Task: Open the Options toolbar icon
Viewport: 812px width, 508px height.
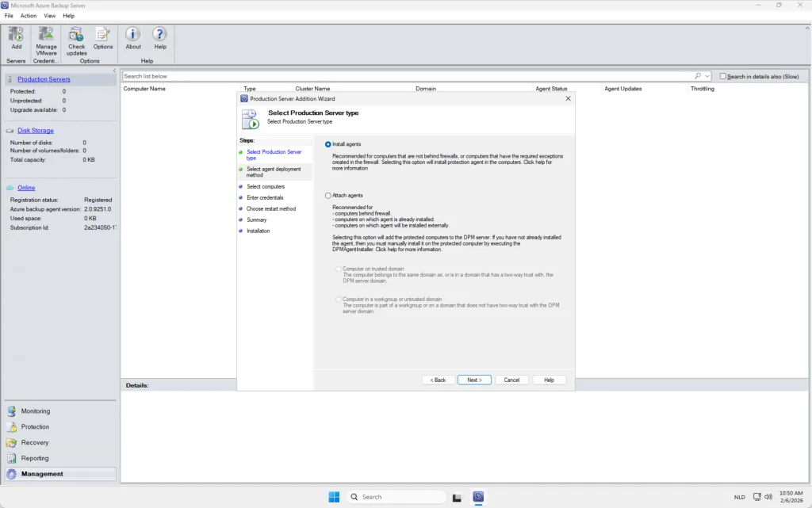Action: (103, 36)
